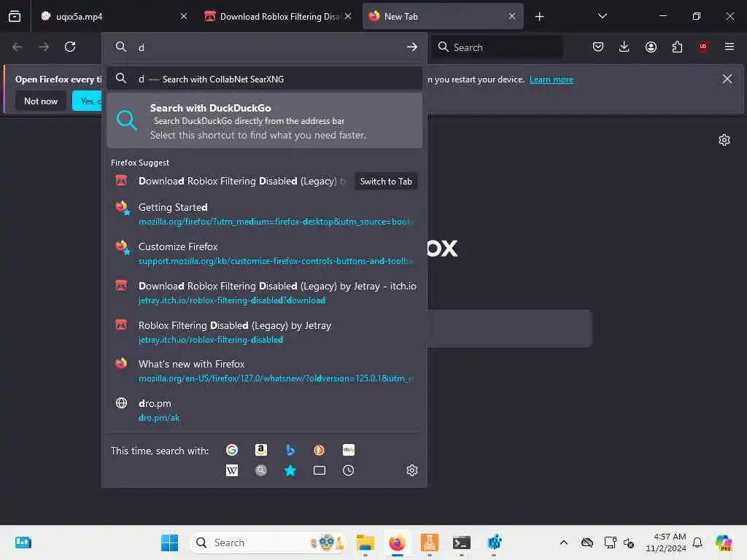Open Firefox View in the tab bar

(x=15, y=16)
